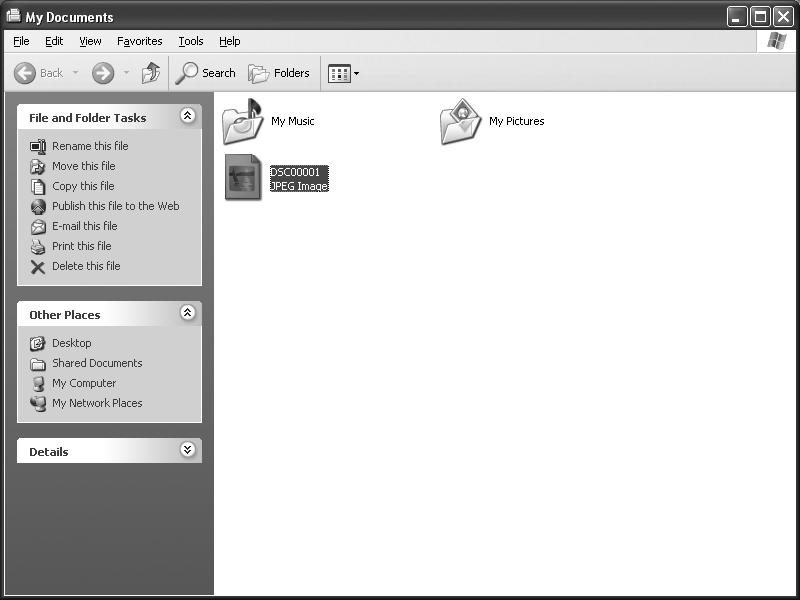Click the Shared Documents folder icon
Viewport: 800px width, 600px height.
coord(38,364)
